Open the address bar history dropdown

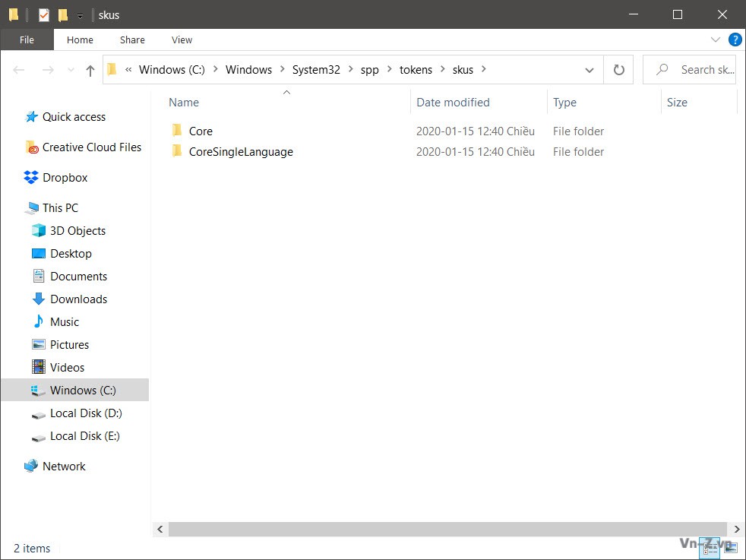point(589,71)
